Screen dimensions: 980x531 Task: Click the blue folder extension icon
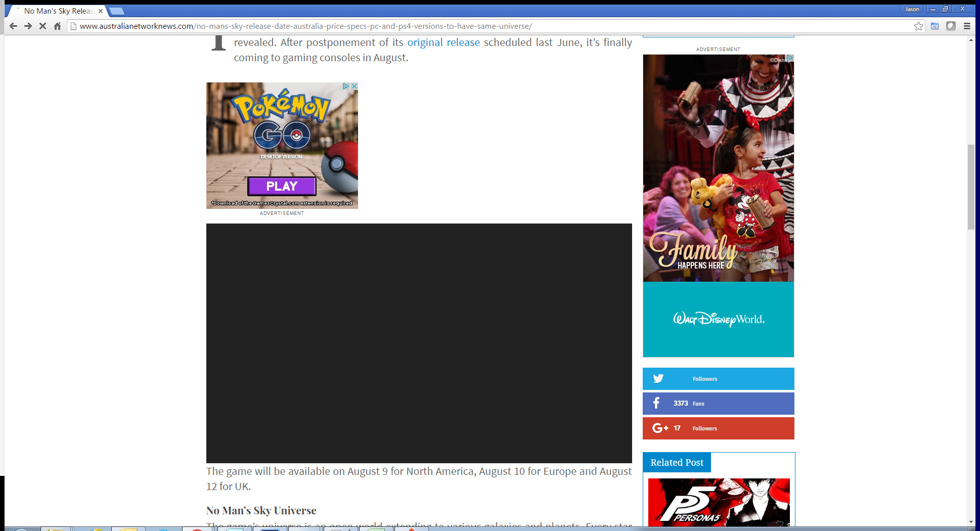pos(934,26)
